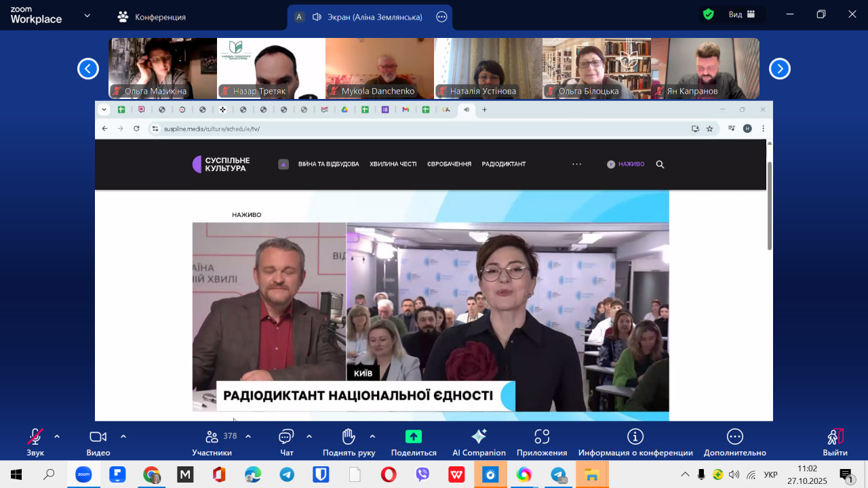Show next participants with right arrow
The height and width of the screenshot is (488, 868).
click(x=779, y=68)
